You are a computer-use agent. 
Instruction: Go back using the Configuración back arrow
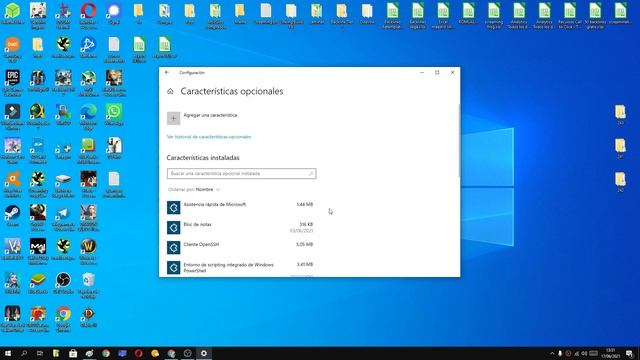[x=167, y=73]
